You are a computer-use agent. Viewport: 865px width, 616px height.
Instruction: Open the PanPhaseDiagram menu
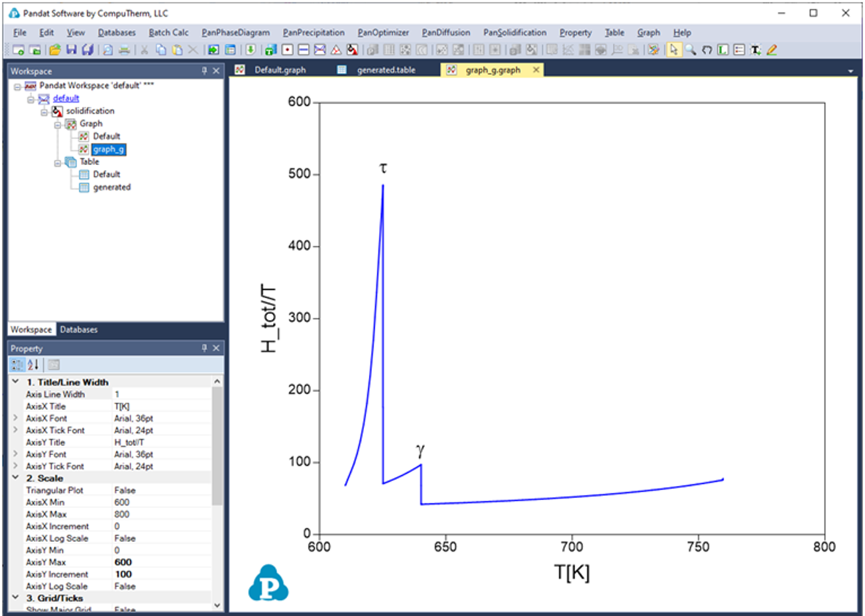pyautogui.click(x=235, y=32)
